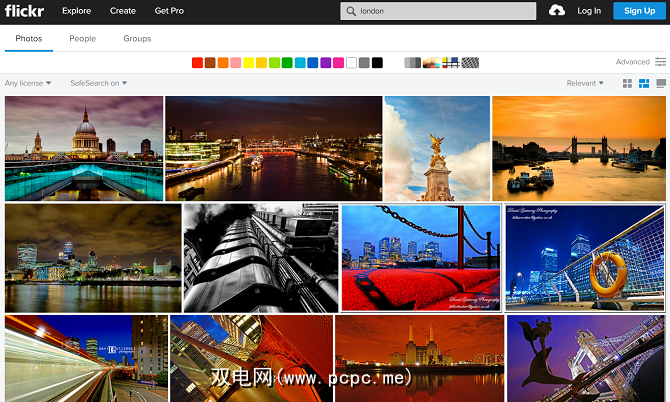Open the Tower Bridge sunset photo
The width and height of the screenshot is (670, 402).
click(579, 148)
